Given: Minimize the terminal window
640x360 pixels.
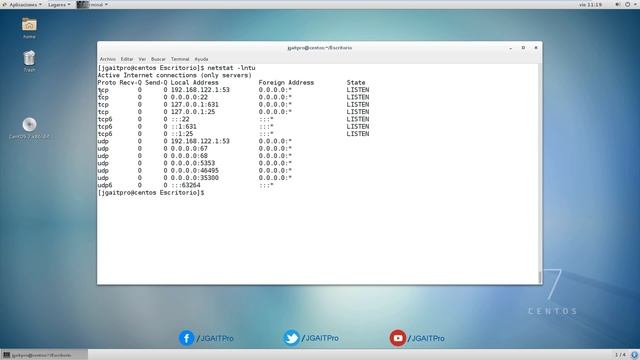Looking at the screenshot, I should (x=511, y=48).
